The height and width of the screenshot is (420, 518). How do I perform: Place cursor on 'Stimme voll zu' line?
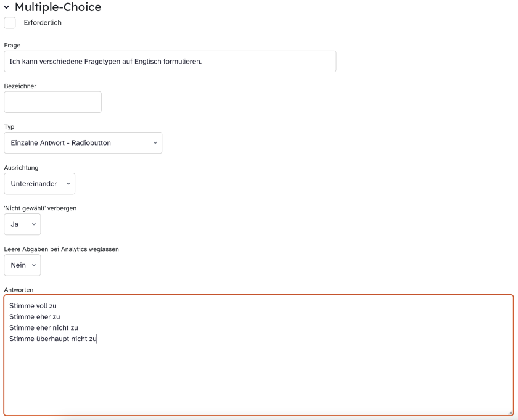point(34,306)
